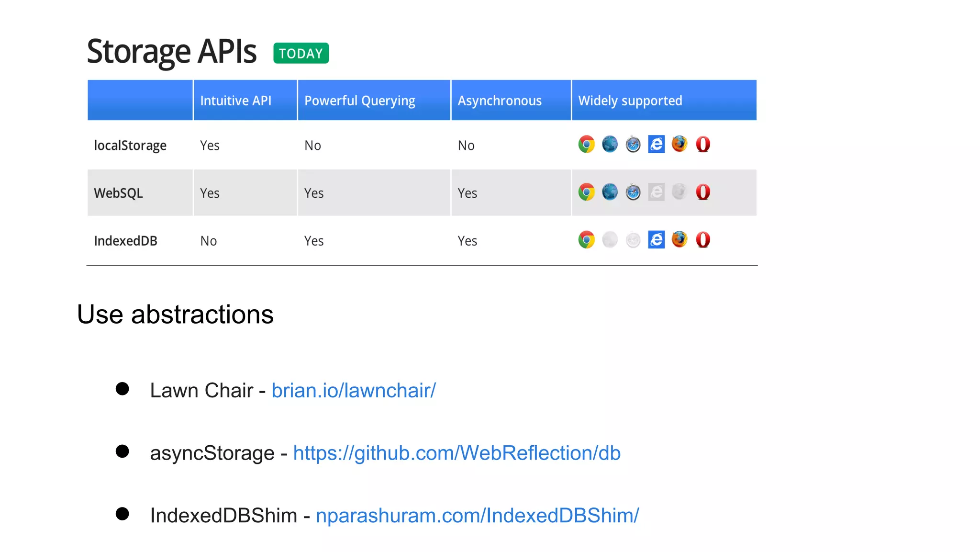Click No under Asynchronous for localStorage
The height and width of the screenshot is (552, 980).
click(466, 146)
